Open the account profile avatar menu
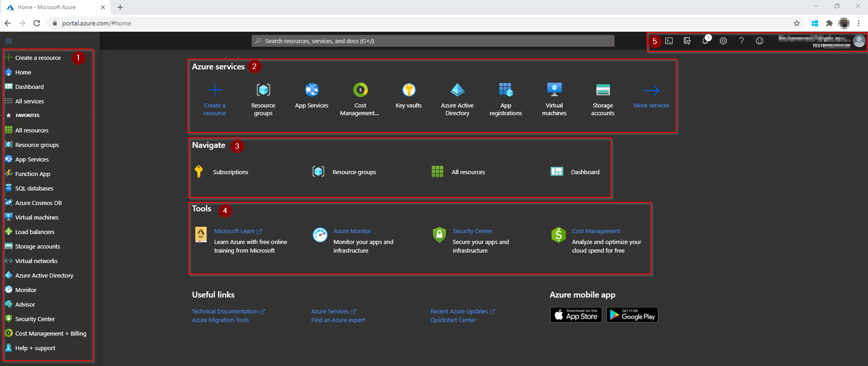The width and height of the screenshot is (868, 366). pyautogui.click(x=859, y=41)
